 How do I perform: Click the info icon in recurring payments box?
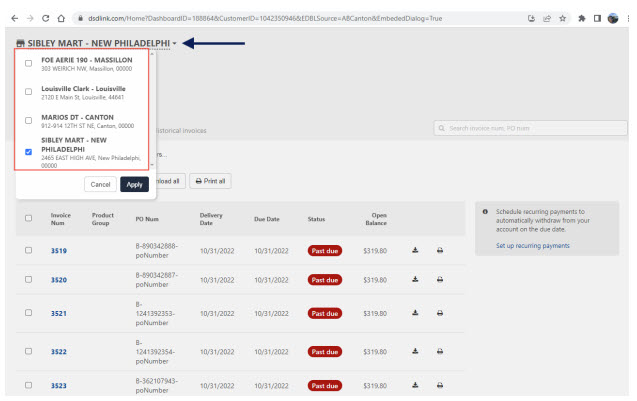[485, 212]
